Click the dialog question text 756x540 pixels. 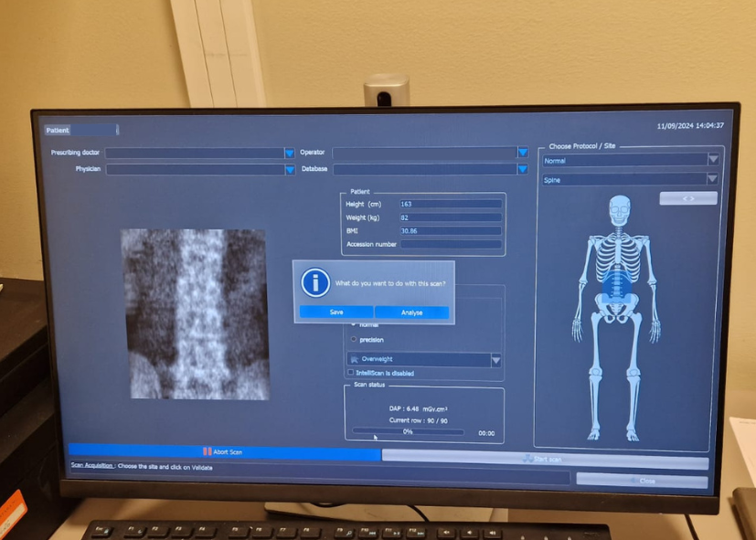[390, 283]
